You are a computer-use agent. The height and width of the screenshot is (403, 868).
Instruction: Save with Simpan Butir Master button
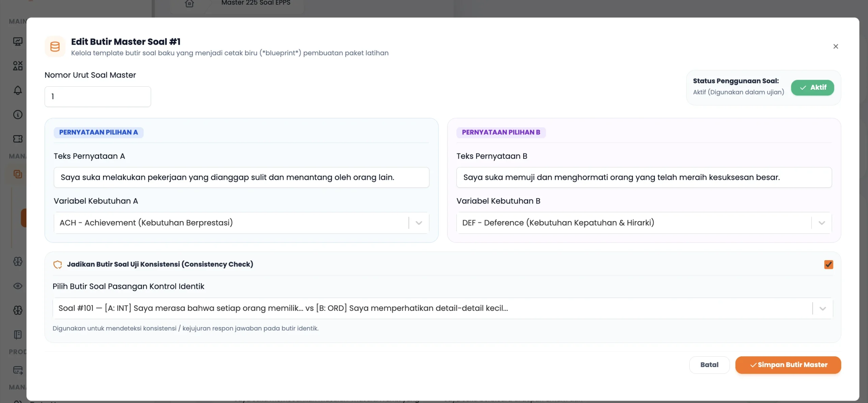(788, 365)
